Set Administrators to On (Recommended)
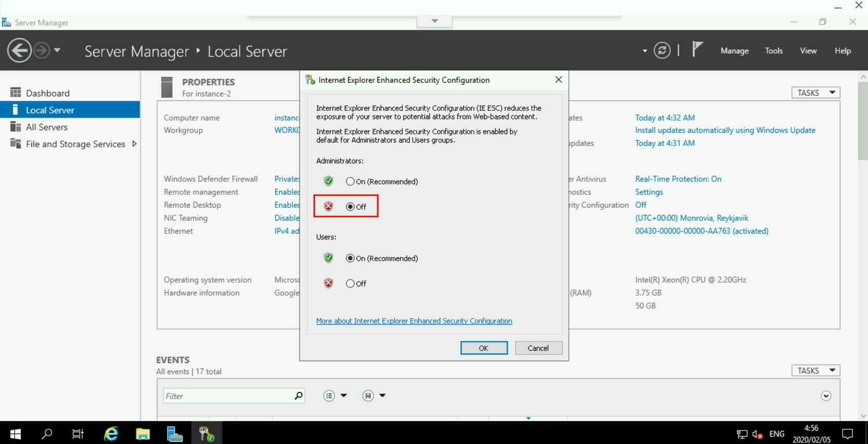Image resolution: width=868 pixels, height=444 pixels. (381, 181)
